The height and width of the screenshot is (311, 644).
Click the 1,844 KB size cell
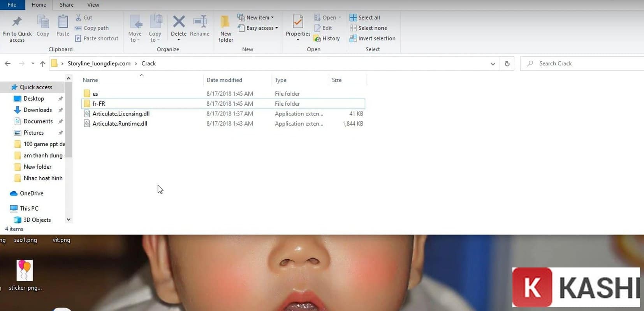pyautogui.click(x=353, y=124)
